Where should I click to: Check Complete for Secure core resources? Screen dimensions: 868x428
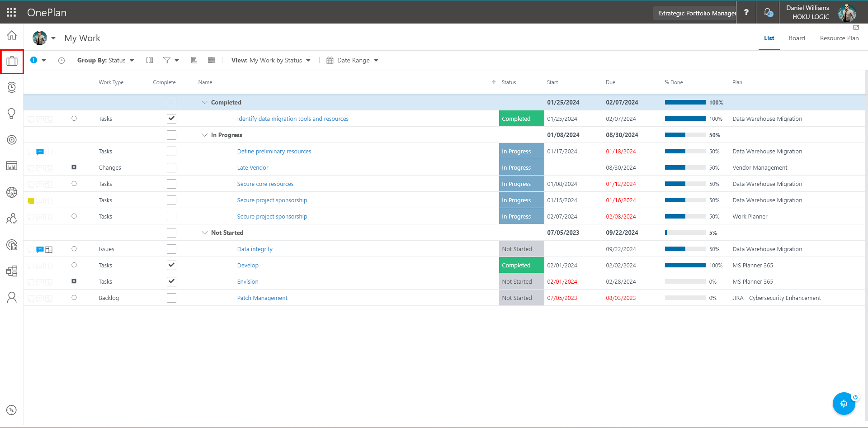coord(171,184)
